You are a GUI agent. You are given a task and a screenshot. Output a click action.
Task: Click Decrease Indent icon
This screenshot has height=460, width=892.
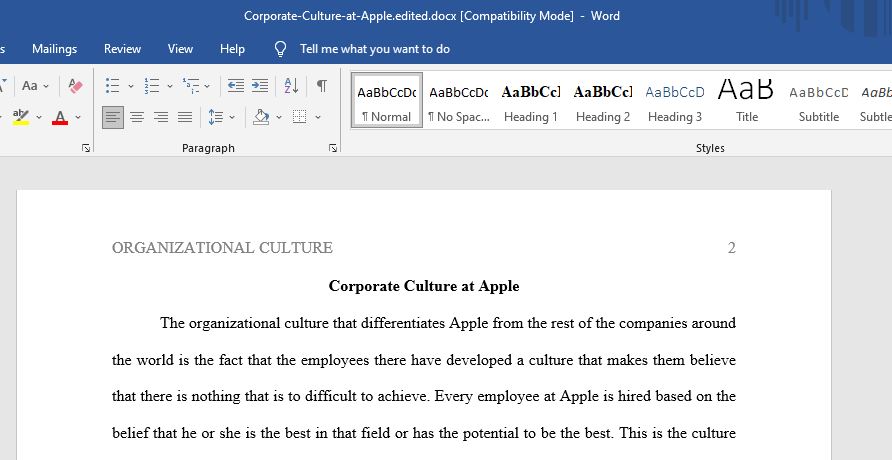coord(236,86)
